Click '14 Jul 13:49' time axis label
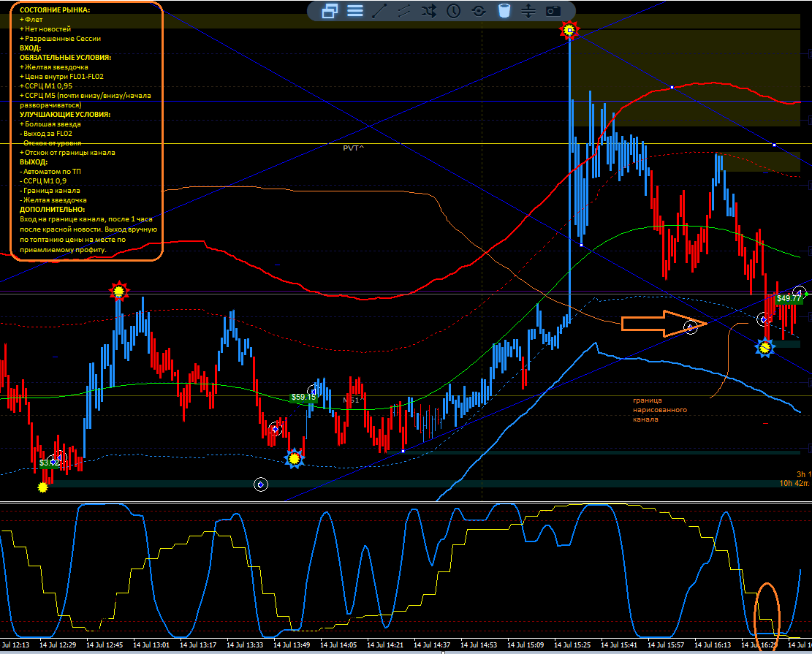Image resolution: width=812 pixels, height=654 pixels. pyautogui.click(x=292, y=645)
